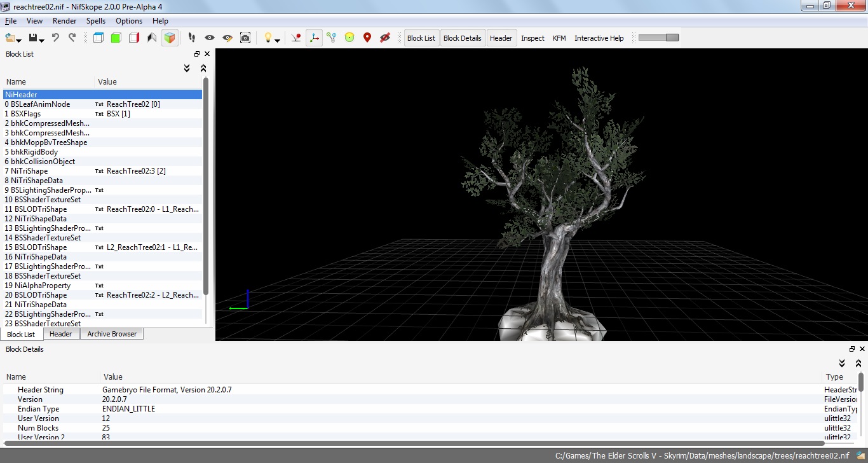Select the wireframe top view cube icon
868x463 pixels.
coord(98,38)
